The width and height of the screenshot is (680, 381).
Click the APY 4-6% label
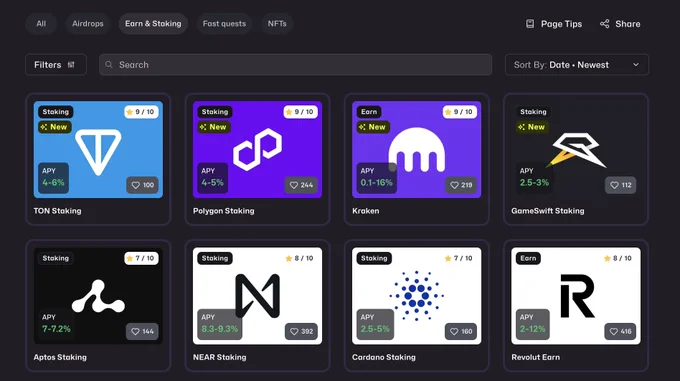[53, 177]
